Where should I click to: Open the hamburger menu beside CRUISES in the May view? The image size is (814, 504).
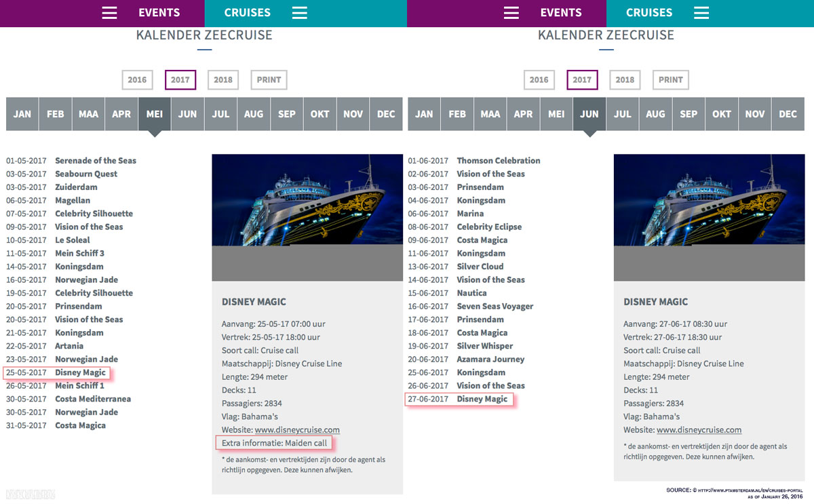coord(299,13)
